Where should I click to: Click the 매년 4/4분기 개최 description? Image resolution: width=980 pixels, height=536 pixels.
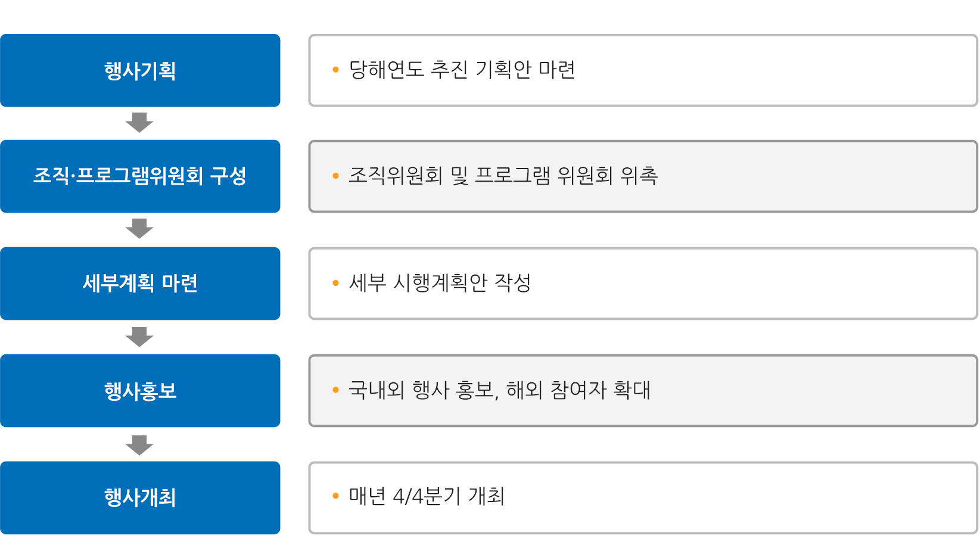(x=427, y=496)
